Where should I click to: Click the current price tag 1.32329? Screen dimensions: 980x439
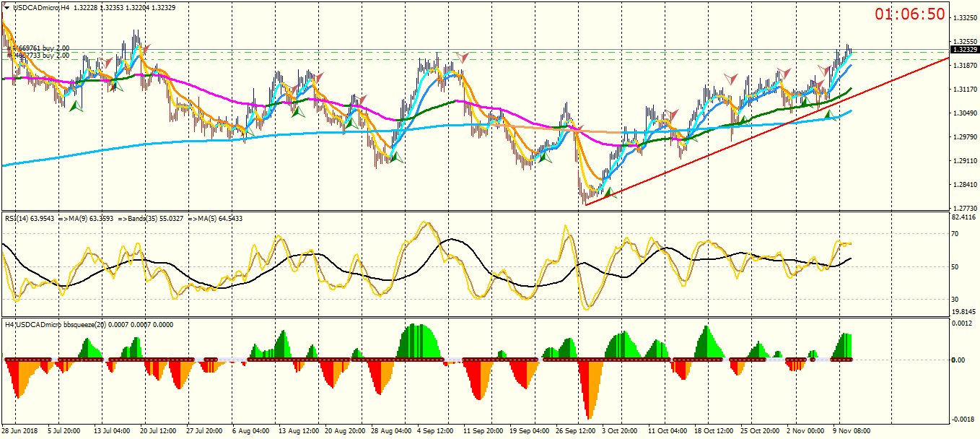click(964, 50)
